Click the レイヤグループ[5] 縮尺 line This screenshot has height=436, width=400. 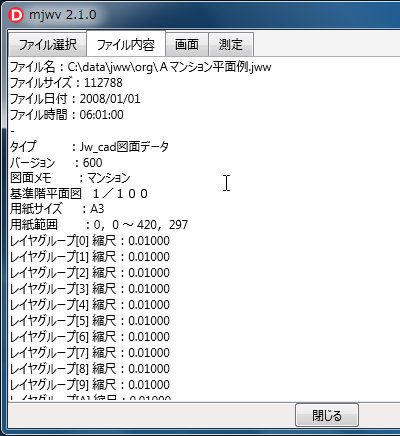tap(90, 321)
